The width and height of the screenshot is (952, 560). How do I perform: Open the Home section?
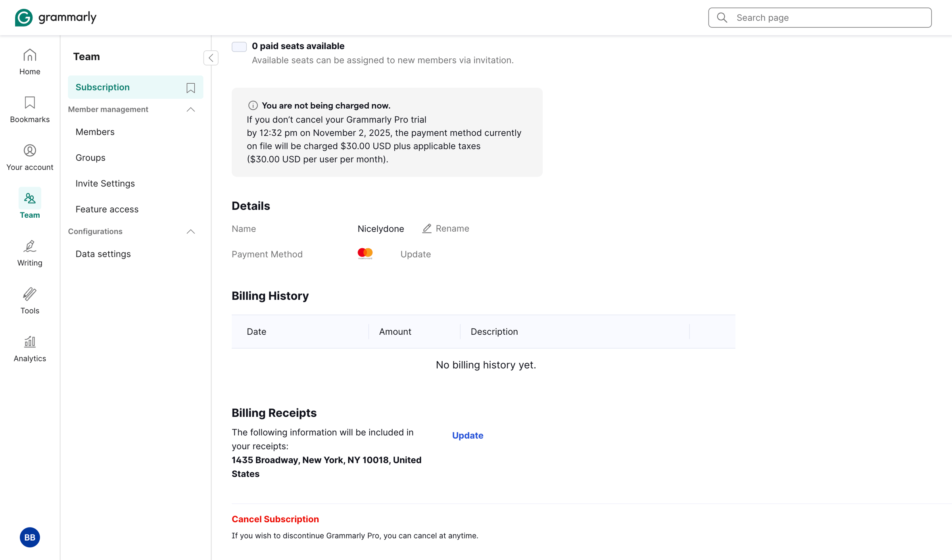click(30, 62)
